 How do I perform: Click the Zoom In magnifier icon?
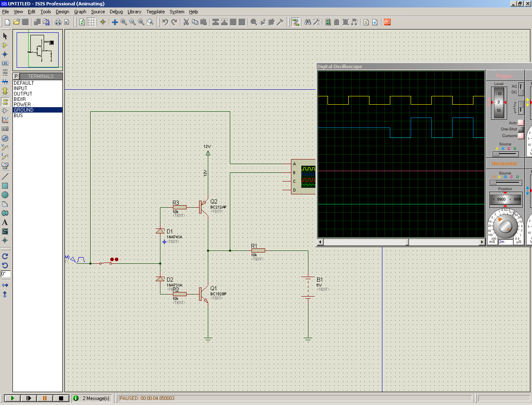pyautogui.click(x=124, y=22)
